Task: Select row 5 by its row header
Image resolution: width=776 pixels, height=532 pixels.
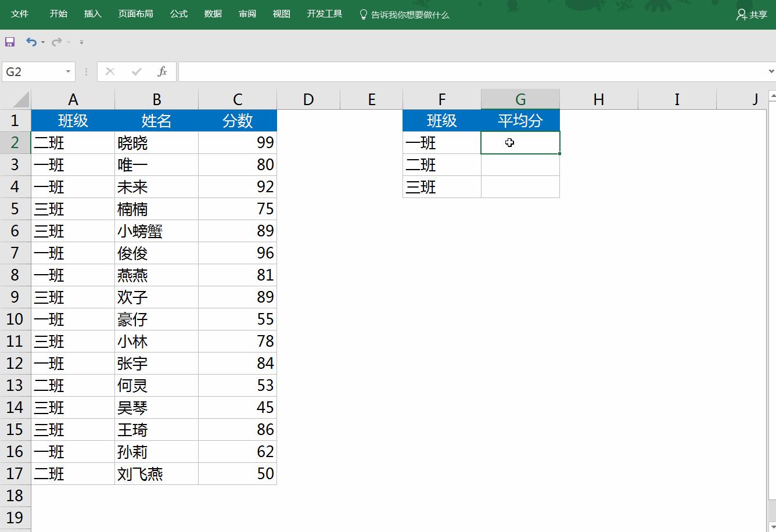Action: (x=16, y=209)
